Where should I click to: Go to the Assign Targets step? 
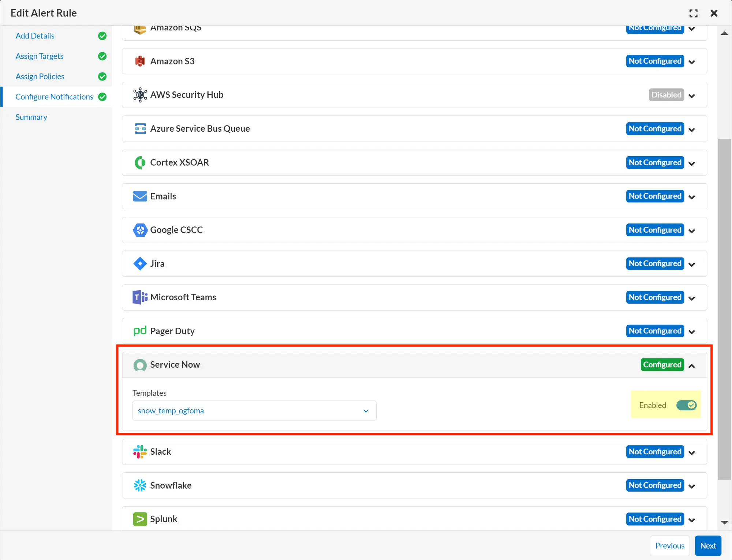point(40,56)
